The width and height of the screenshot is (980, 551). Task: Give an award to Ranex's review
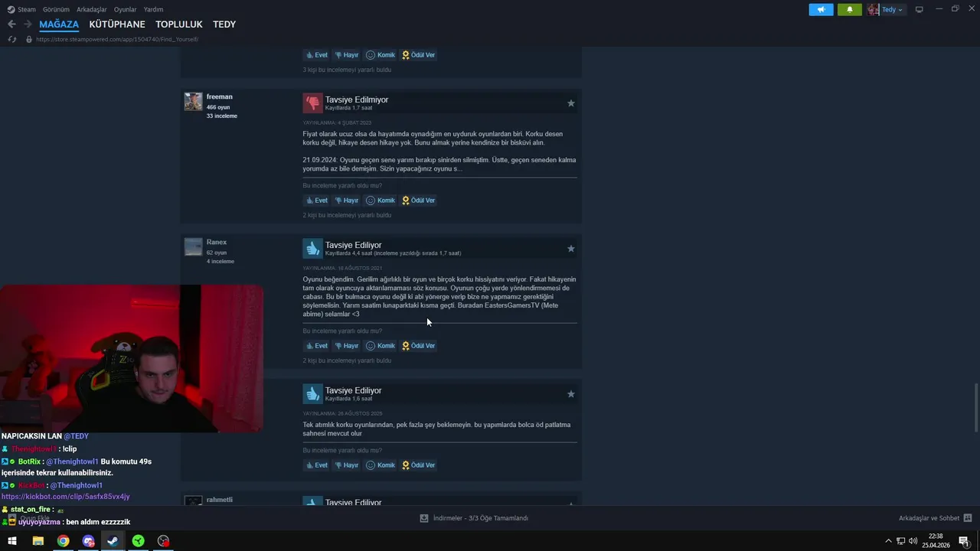point(419,346)
